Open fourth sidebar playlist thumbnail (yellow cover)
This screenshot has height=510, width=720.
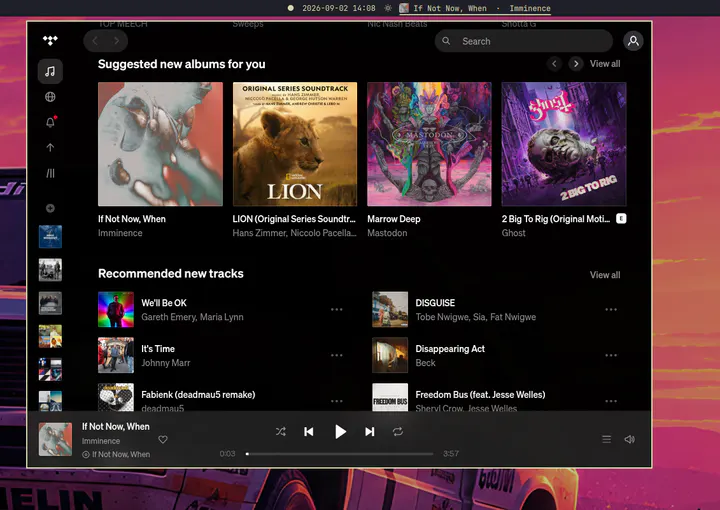[x=50, y=336]
